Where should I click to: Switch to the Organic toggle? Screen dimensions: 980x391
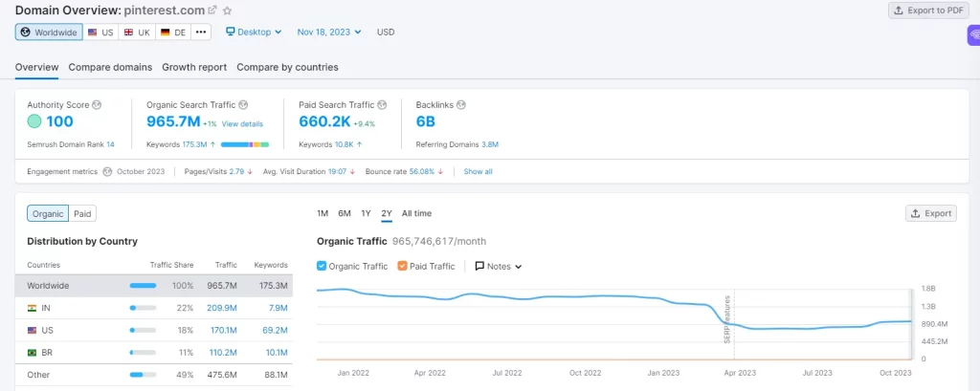(48, 213)
